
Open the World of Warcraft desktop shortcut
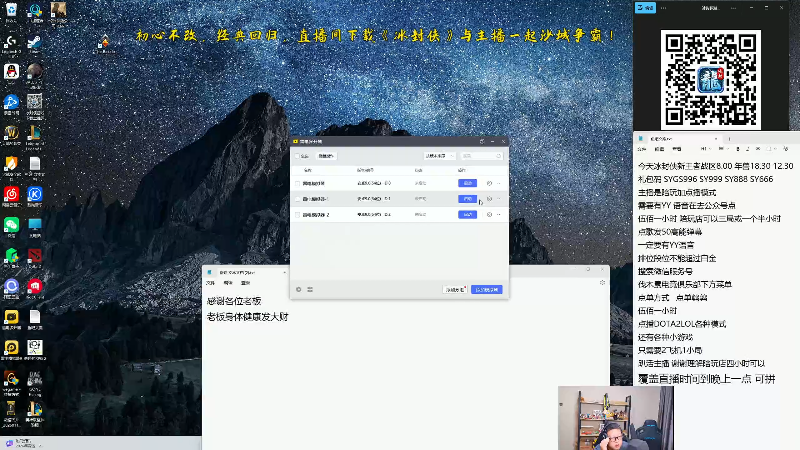tap(11, 133)
